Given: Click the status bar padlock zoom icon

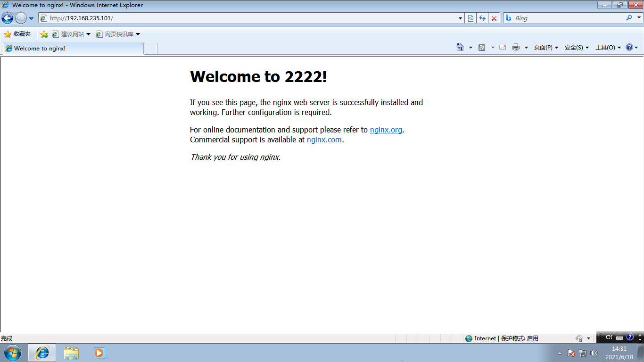Looking at the screenshot, I should point(579,338).
